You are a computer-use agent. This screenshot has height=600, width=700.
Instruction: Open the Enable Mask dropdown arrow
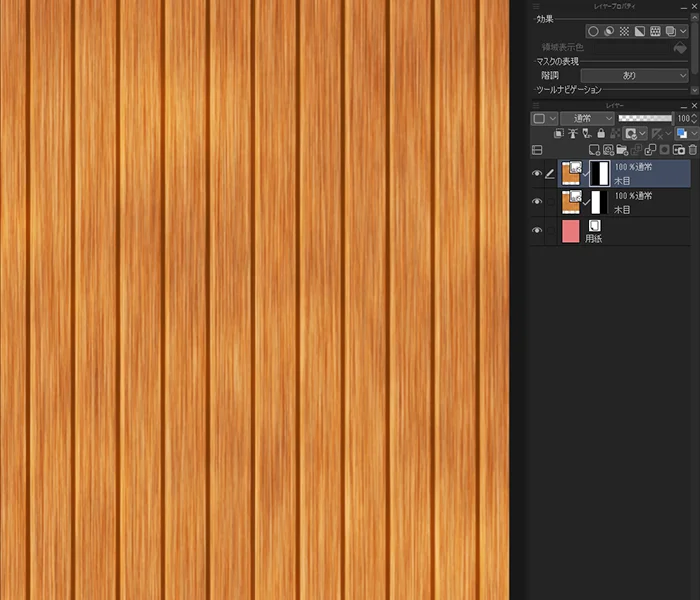[642, 133]
